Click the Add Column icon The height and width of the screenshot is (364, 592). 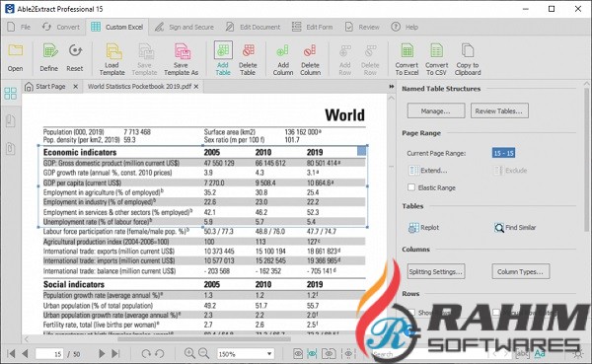coord(283,50)
